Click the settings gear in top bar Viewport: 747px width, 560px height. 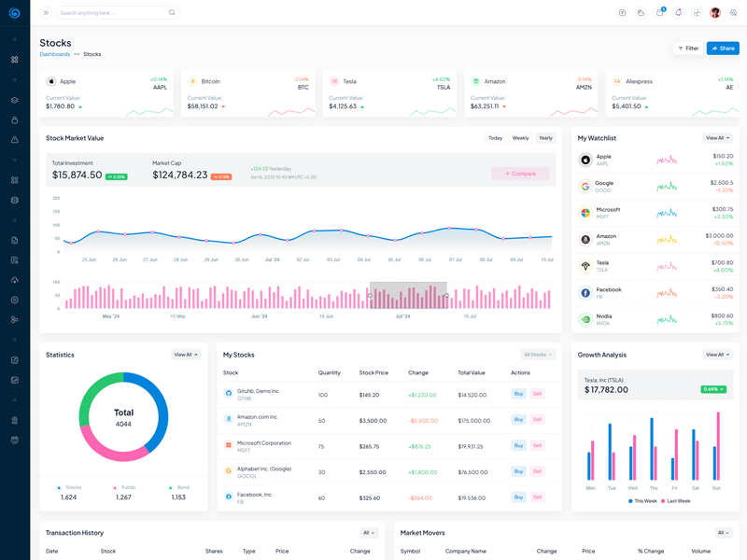pyautogui.click(x=733, y=13)
